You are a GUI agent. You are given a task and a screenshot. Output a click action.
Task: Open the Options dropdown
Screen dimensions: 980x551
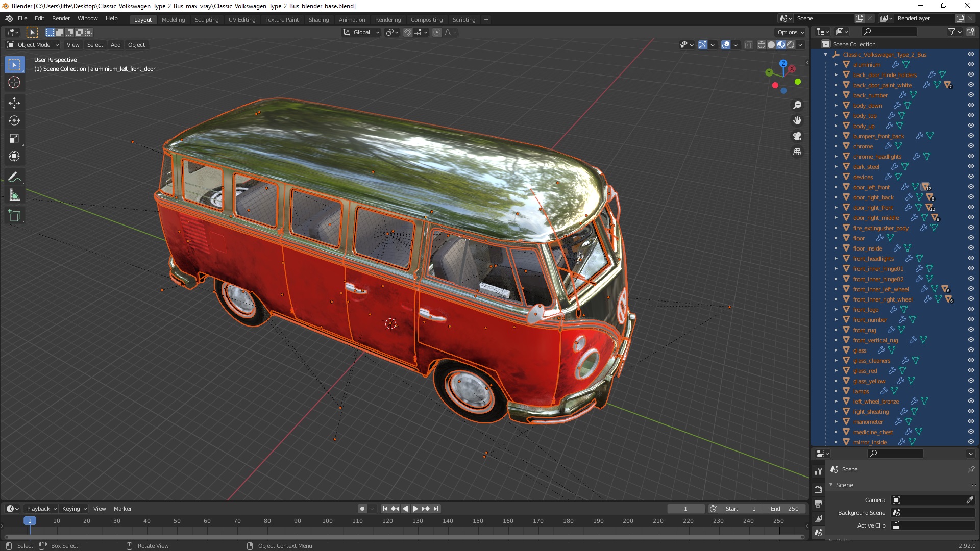[x=791, y=32]
